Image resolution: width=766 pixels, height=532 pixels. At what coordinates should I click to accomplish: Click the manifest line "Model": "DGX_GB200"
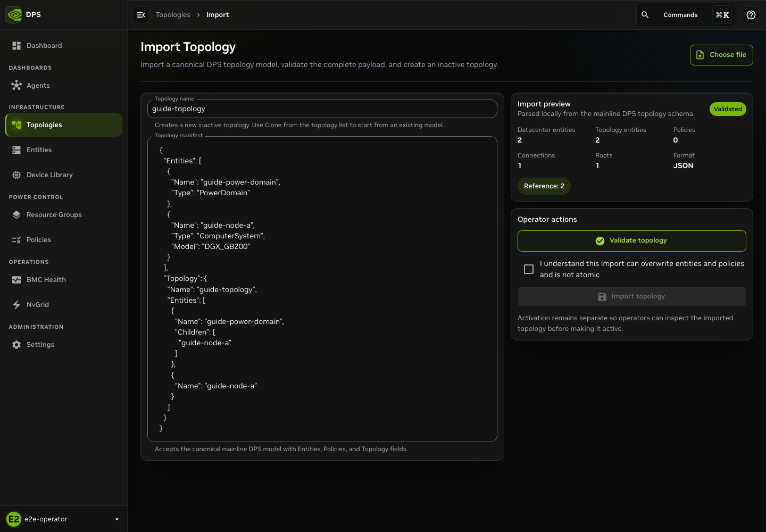tap(211, 247)
